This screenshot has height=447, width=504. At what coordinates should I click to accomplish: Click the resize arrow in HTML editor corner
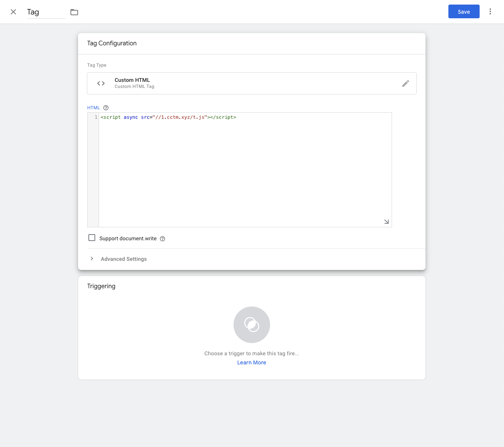(386, 222)
